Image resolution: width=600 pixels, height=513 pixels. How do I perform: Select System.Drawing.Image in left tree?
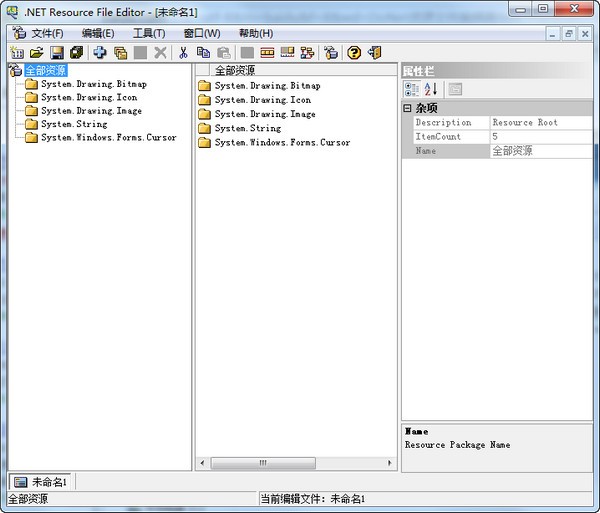[91, 111]
